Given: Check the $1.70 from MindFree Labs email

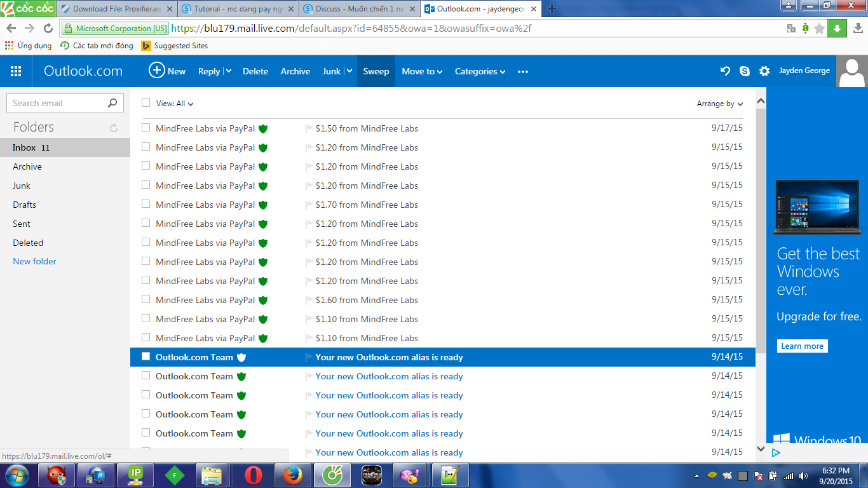Looking at the screenshot, I should click(146, 204).
